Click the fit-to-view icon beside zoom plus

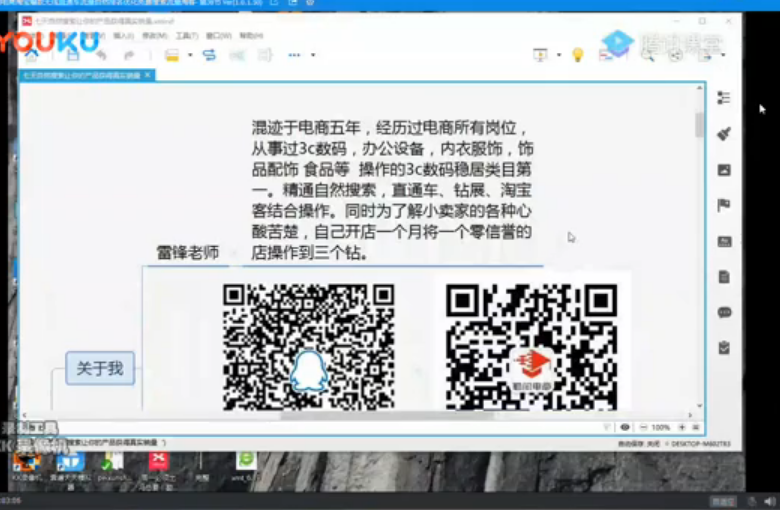[x=696, y=427]
